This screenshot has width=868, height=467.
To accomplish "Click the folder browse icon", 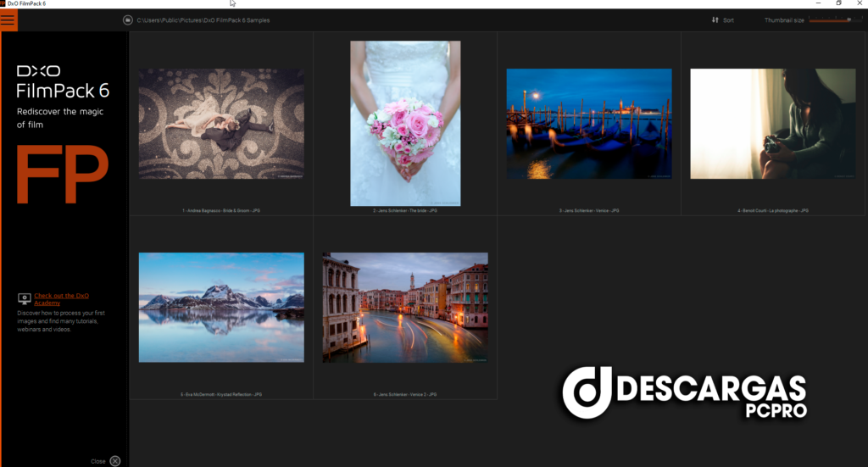I will coord(128,20).
